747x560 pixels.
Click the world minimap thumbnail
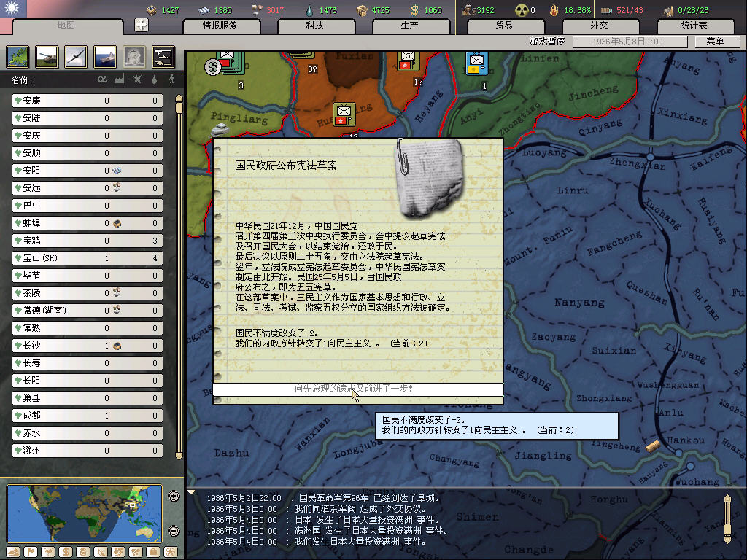point(85,513)
